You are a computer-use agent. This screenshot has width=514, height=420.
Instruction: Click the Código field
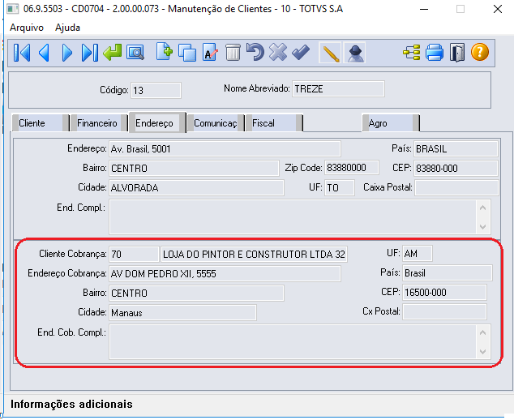(x=156, y=90)
